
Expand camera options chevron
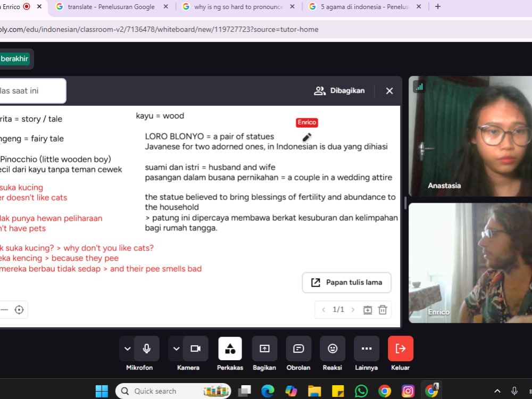176,348
